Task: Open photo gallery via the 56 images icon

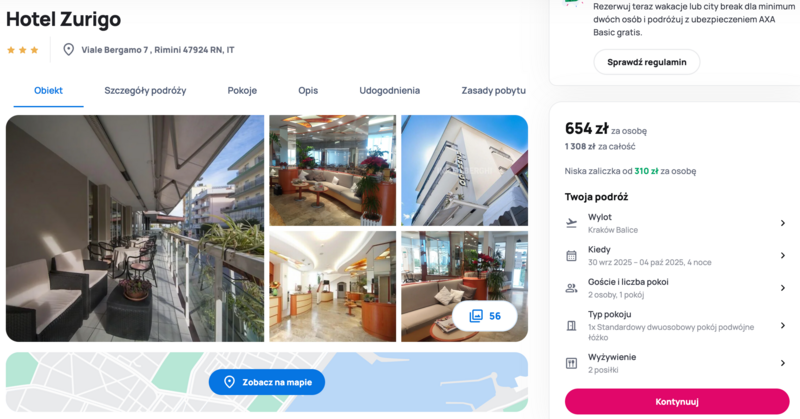Action: (485, 316)
